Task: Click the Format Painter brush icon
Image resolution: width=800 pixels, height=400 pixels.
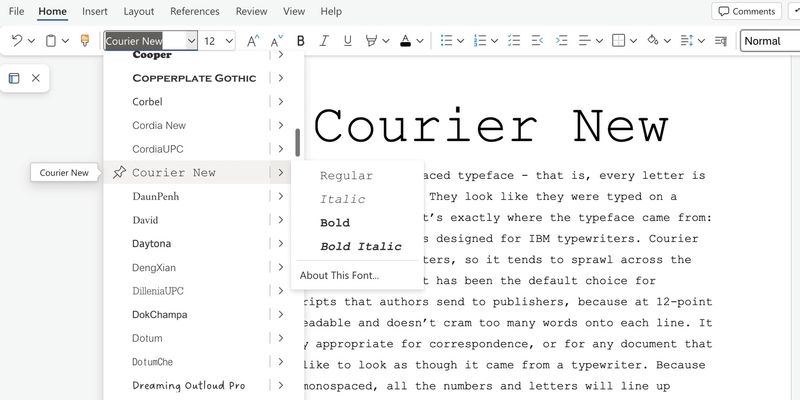Action: pyautogui.click(x=84, y=41)
